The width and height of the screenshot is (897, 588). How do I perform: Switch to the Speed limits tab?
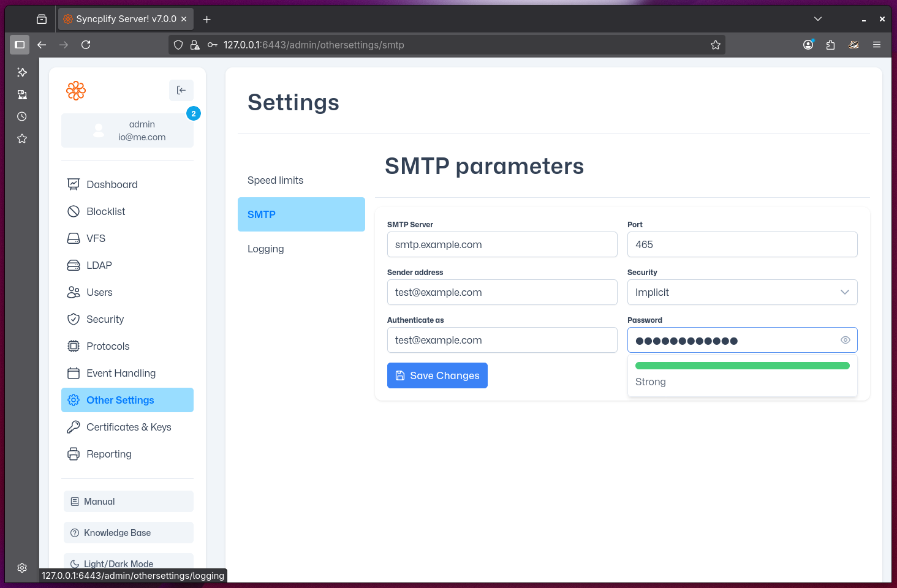(x=275, y=180)
